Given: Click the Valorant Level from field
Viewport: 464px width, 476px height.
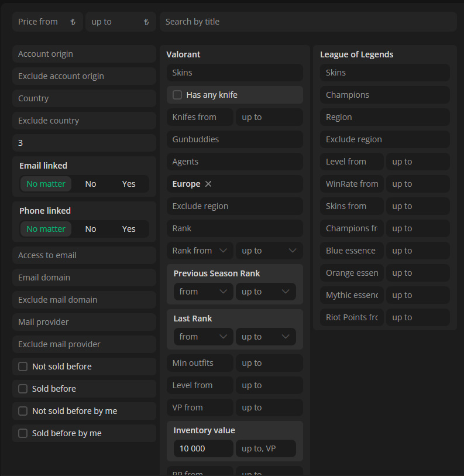Looking at the screenshot, I should [x=200, y=385].
